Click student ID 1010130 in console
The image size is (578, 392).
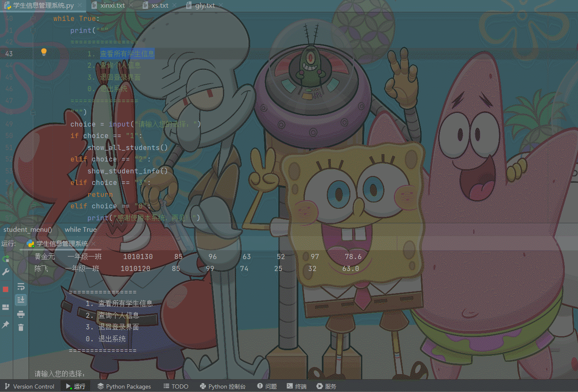pos(138,257)
